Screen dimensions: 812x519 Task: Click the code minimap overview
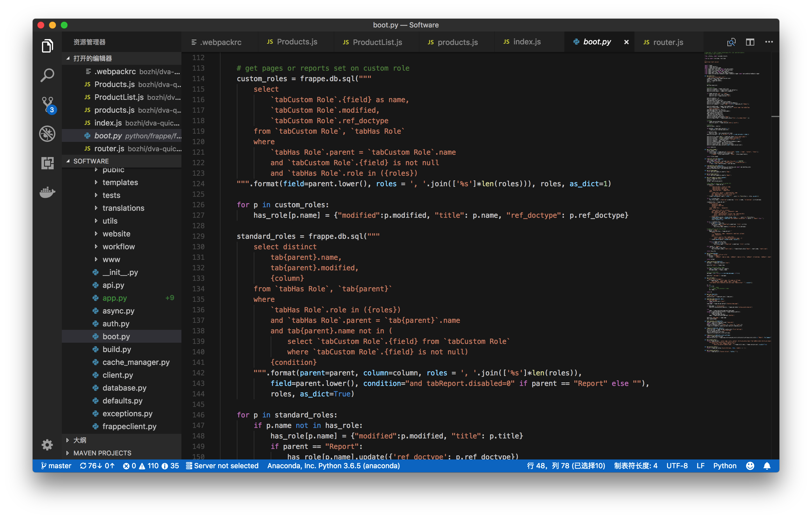click(x=737, y=203)
